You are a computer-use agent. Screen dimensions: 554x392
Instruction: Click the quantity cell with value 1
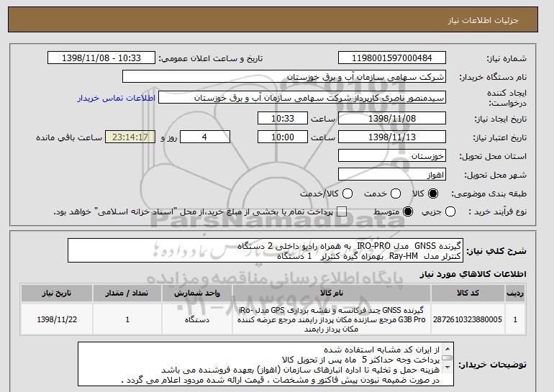click(127, 319)
